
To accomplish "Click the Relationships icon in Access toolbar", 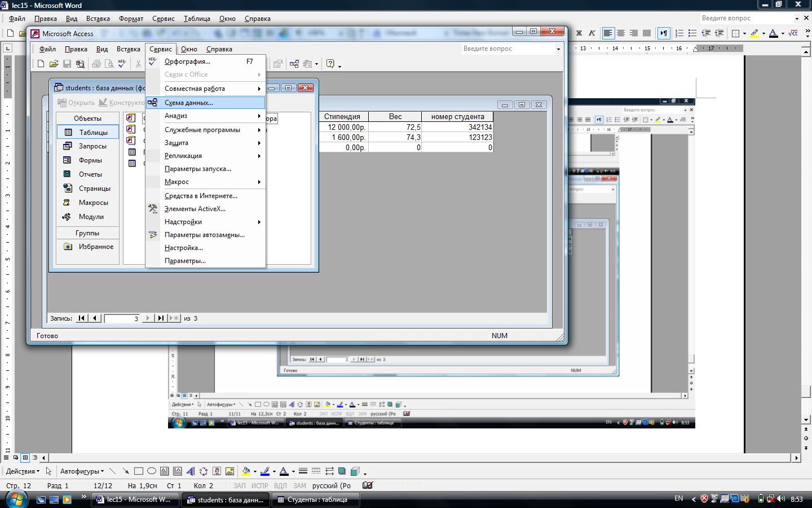I will (x=294, y=64).
